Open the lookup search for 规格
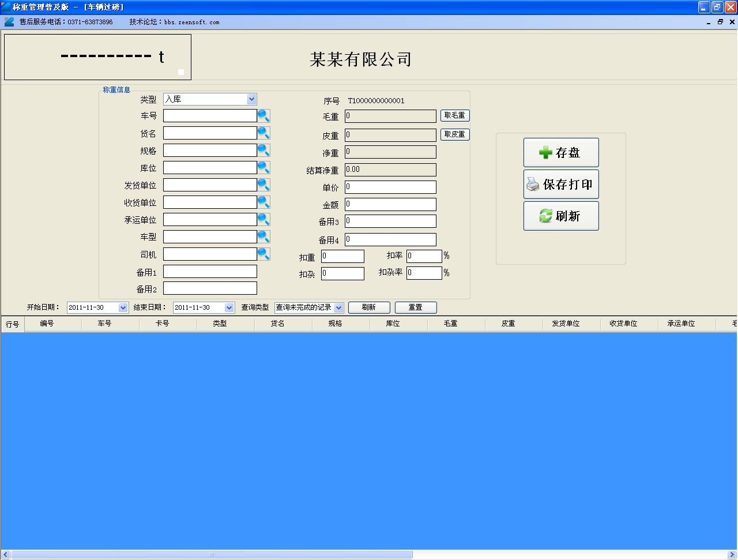This screenshot has width=738, height=560. click(x=263, y=151)
